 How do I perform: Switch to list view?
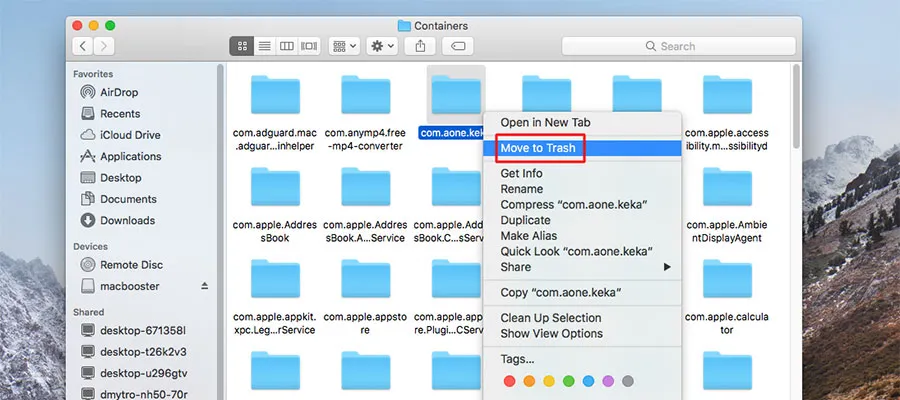[265, 46]
